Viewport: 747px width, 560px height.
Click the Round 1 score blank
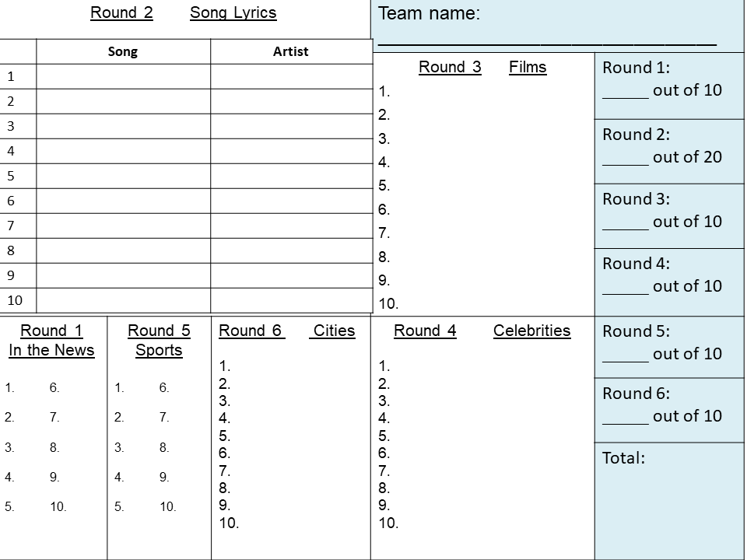coord(625,93)
